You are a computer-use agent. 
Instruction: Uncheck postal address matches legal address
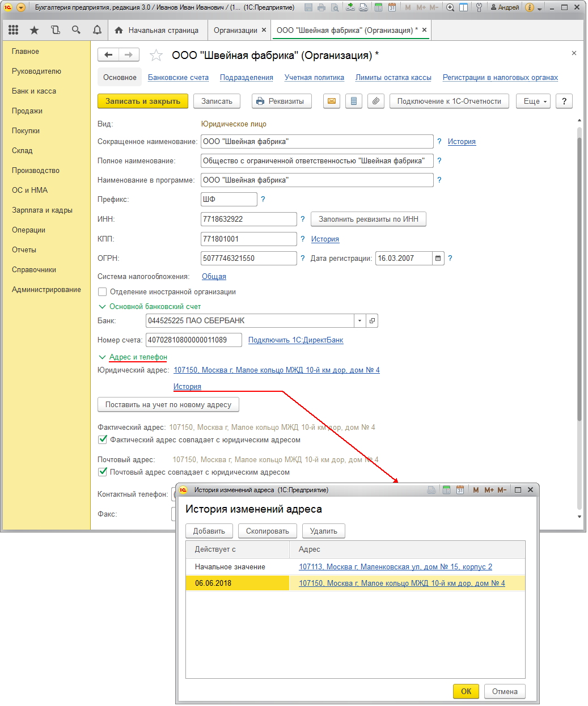click(103, 472)
